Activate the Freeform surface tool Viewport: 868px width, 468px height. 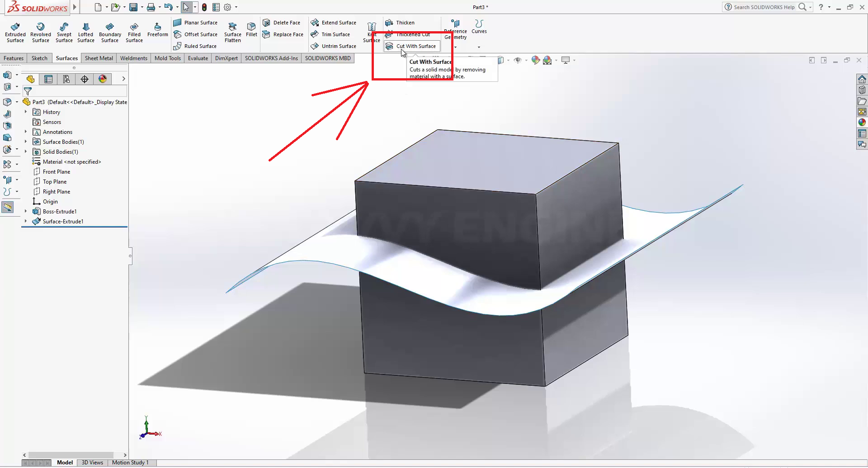(157, 30)
